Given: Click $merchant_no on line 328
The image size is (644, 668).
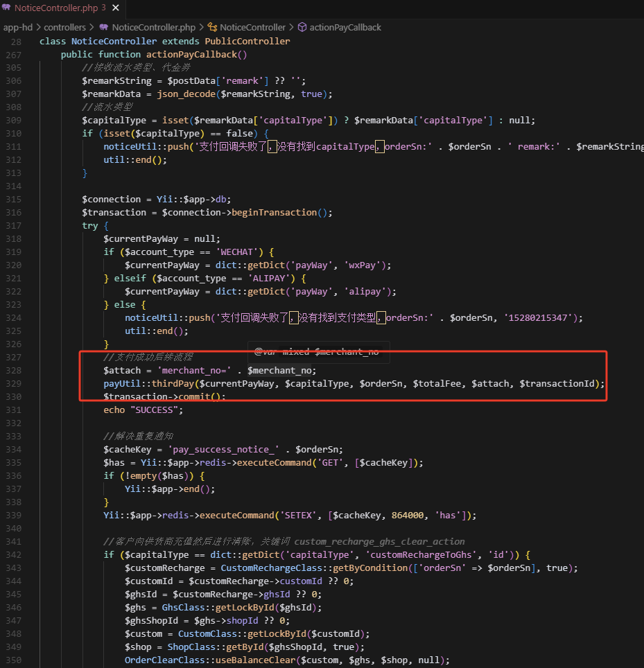Looking at the screenshot, I should [x=279, y=371].
